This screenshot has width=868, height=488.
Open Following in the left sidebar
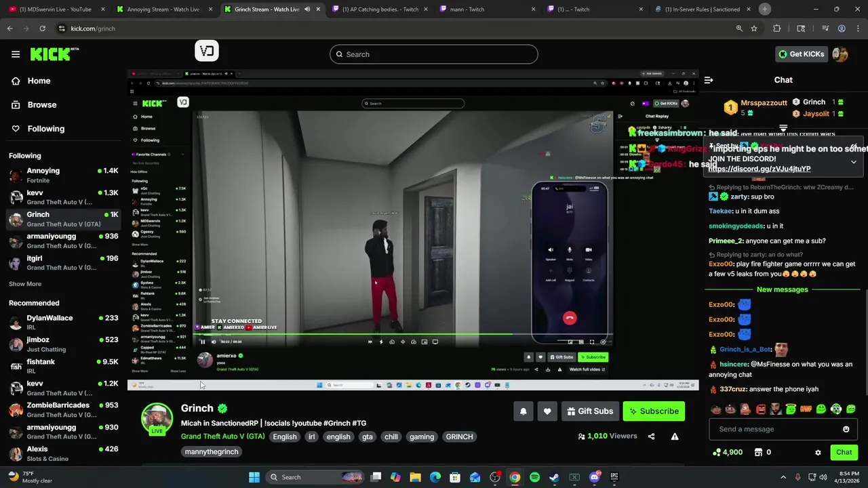tap(45, 129)
